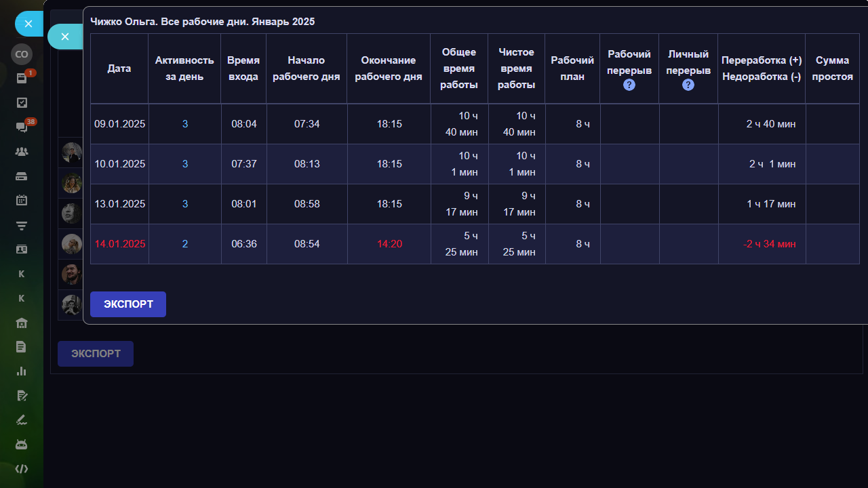Click the Начало рабочего дня column header

click(x=307, y=68)
